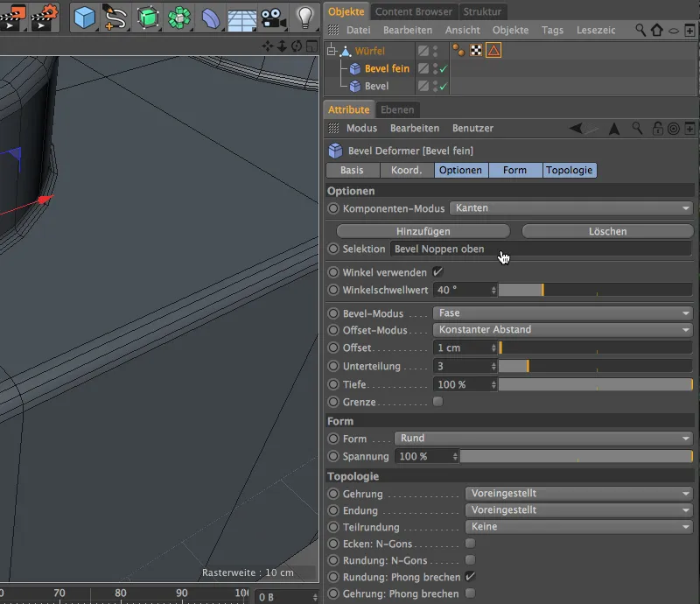This screenshot has width=700, height=604.
Task: Click the Object Manager home icon
Action: click(x=657, y=30)
